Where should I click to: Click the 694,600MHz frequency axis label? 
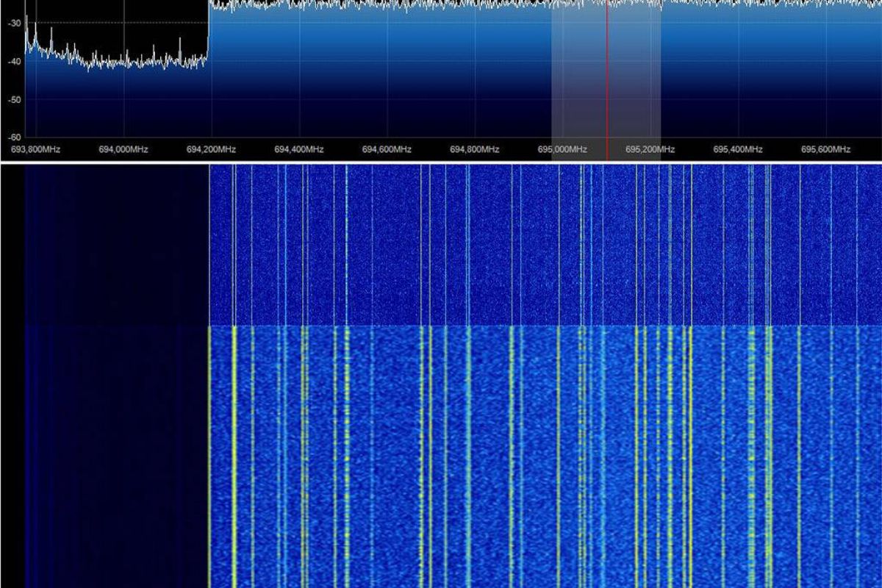[387, 149]
